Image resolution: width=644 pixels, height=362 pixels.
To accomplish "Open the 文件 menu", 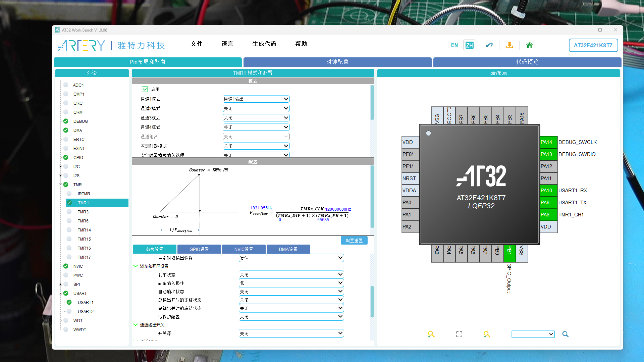I will (x=197, y=44).
